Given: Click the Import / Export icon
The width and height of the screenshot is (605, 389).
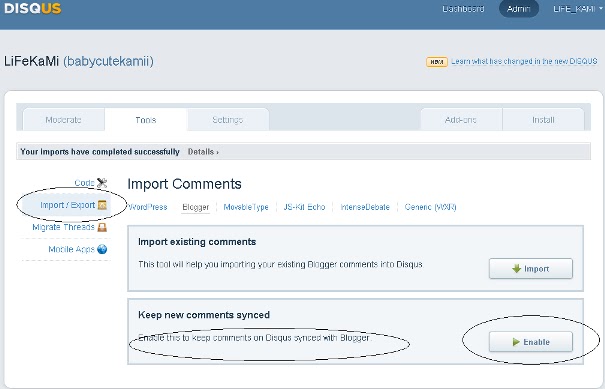Looking at the screenshot, I should [102, 205].
